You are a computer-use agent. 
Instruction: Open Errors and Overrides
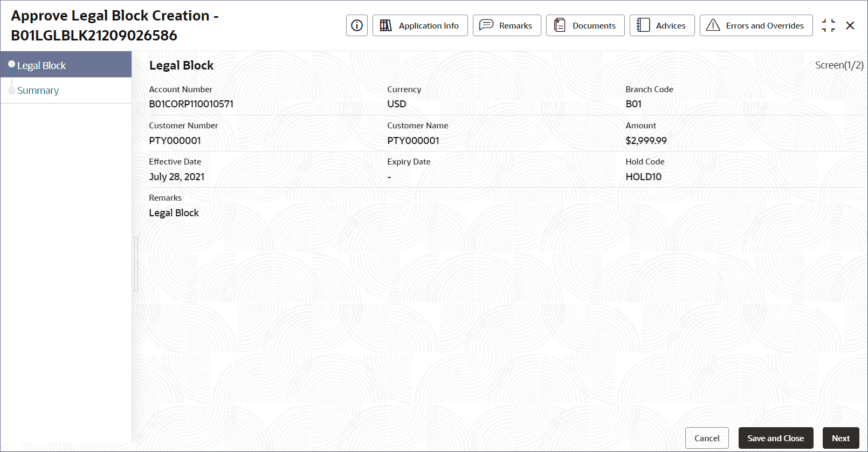pyautogui.click(x=756, y=25)
